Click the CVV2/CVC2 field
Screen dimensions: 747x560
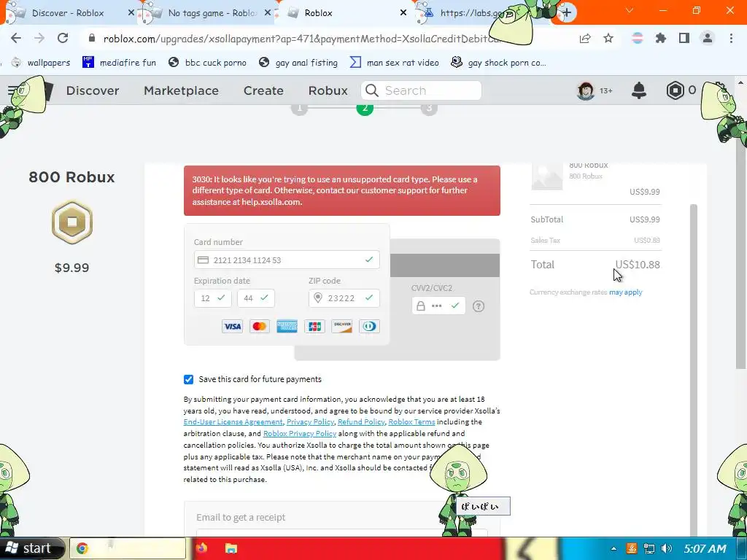tap(438, 306)
